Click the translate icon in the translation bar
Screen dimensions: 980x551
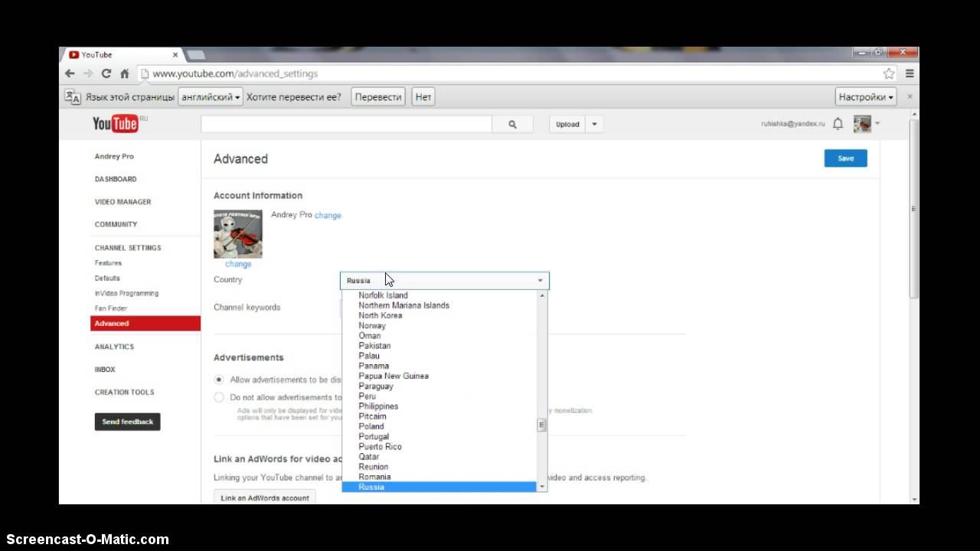point(73,96)
